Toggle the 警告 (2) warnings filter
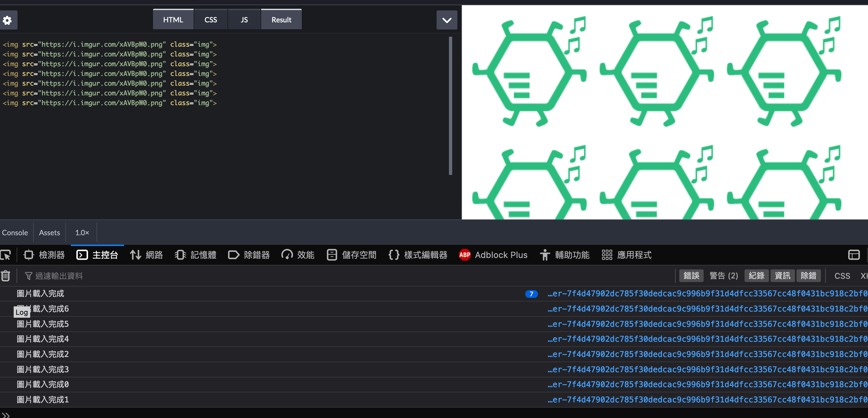This screenshot has height=418, width=868. (x=723, y=276)
